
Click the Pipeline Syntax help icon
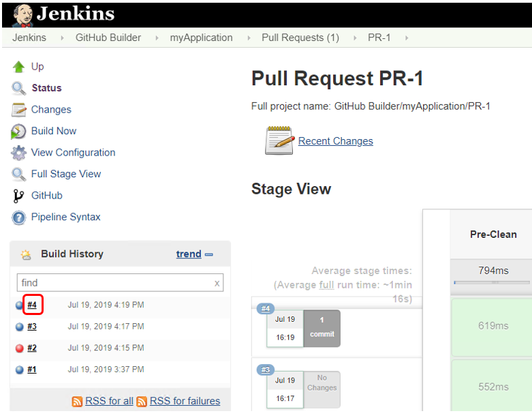tap(18, 217)
